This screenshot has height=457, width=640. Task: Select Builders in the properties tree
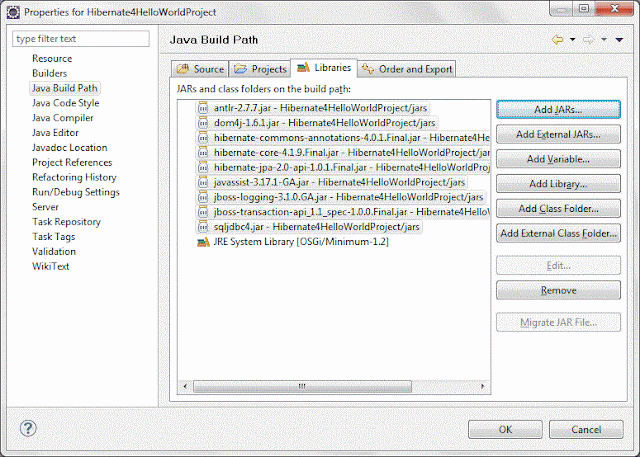coord(49,73)
